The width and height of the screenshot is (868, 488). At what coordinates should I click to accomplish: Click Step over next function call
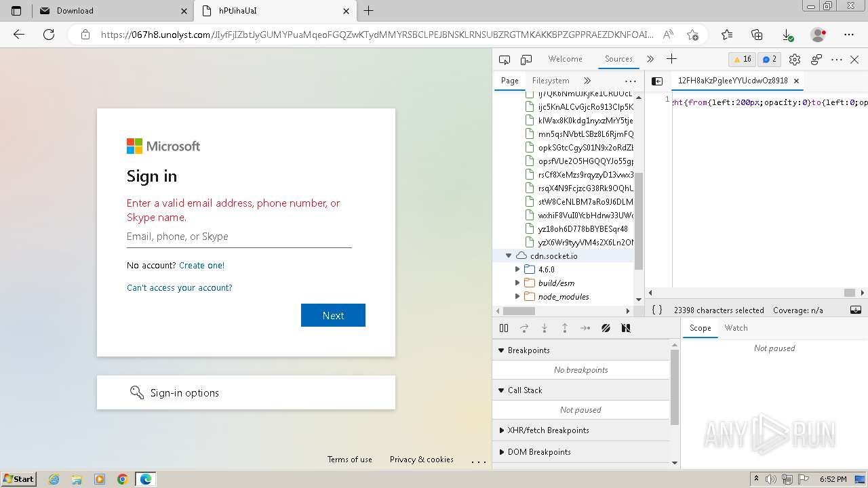[x=524, y=328]
